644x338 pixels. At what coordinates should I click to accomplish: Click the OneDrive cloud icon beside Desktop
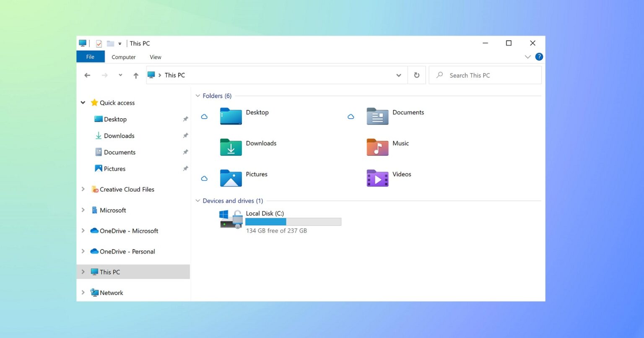[204, 117]
